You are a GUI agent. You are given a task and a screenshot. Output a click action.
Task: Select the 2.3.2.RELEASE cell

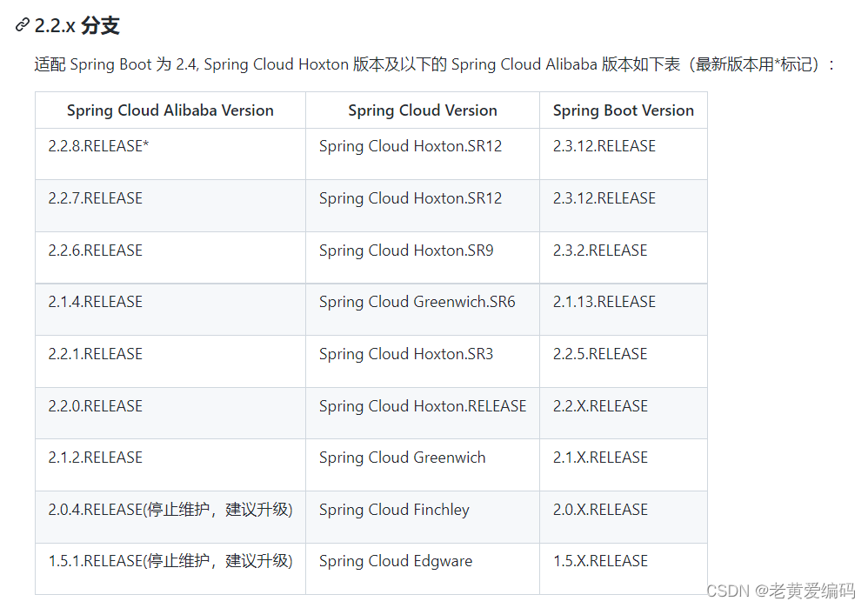pos(624,257)
